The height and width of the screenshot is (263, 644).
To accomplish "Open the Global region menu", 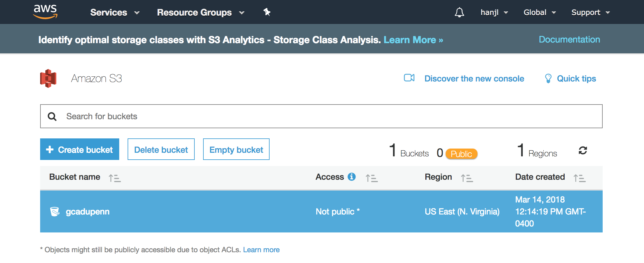I will (x=539, y=13).
